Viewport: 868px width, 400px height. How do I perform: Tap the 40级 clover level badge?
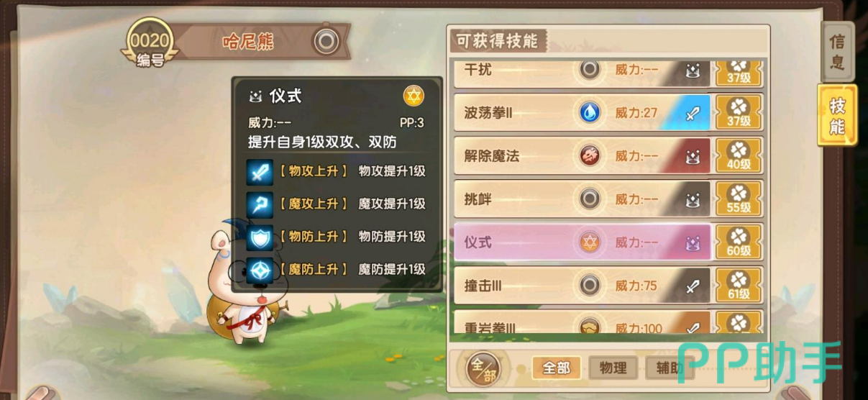click(738, 156)
